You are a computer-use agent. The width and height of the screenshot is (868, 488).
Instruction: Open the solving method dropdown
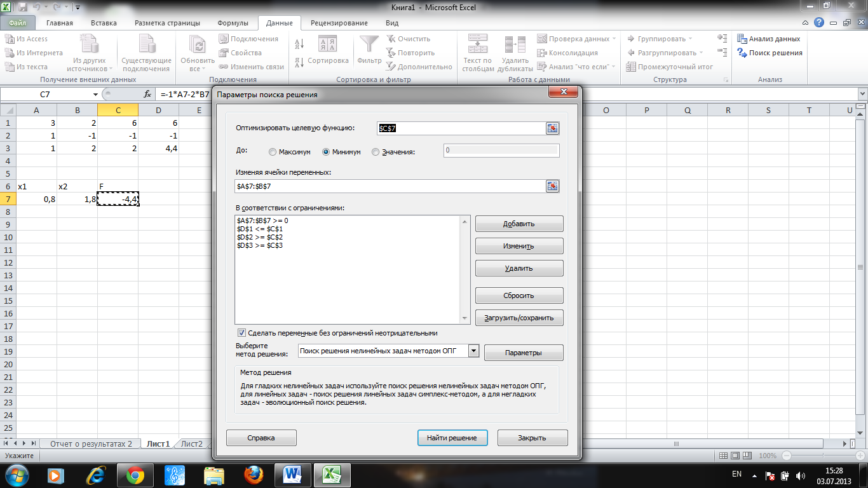coord(473,351)
